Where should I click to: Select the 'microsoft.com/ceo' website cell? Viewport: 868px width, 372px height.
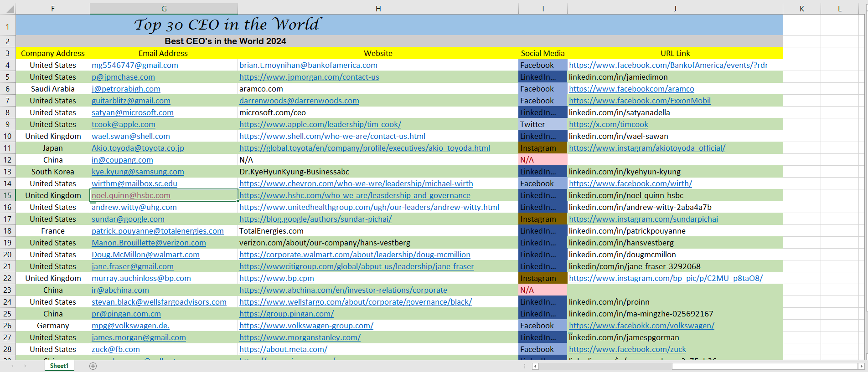point(378,112)
